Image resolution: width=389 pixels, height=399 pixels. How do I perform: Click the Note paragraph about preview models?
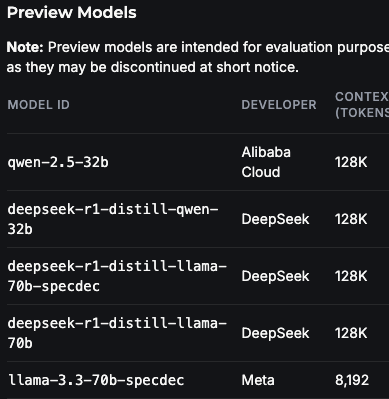(x=198, y=57)
